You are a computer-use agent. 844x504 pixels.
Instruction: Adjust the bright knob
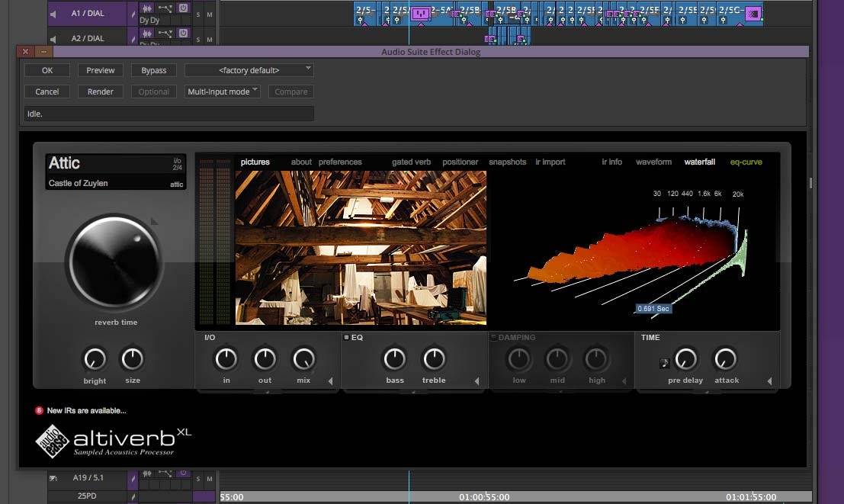[95, 359]
